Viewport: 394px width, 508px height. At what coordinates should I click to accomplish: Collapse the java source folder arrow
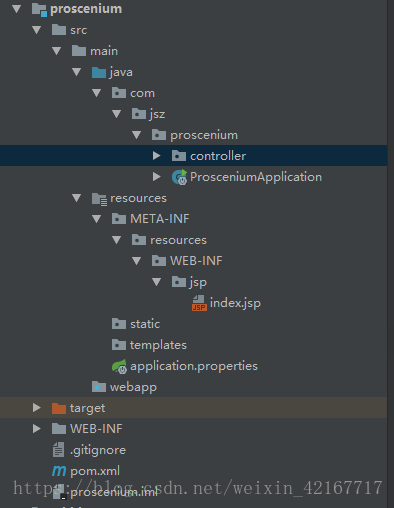[77, 72]
